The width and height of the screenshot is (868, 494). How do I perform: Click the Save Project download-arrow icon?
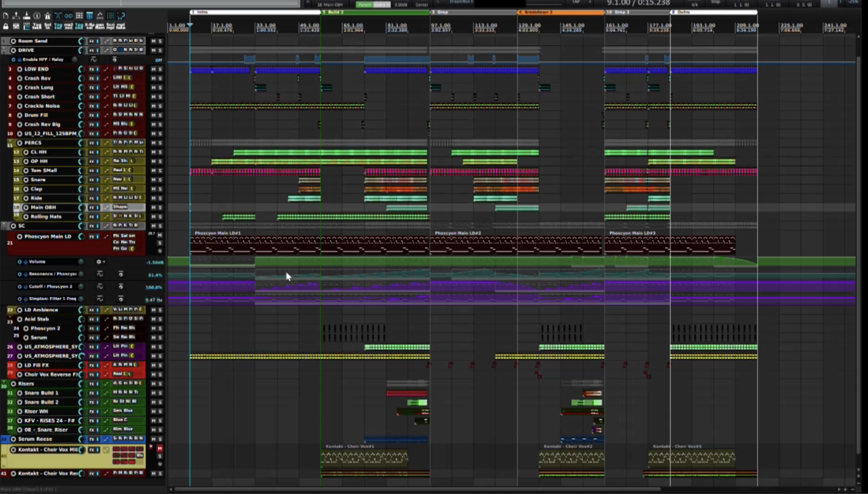pyautogui.click(x=26, y=15)
